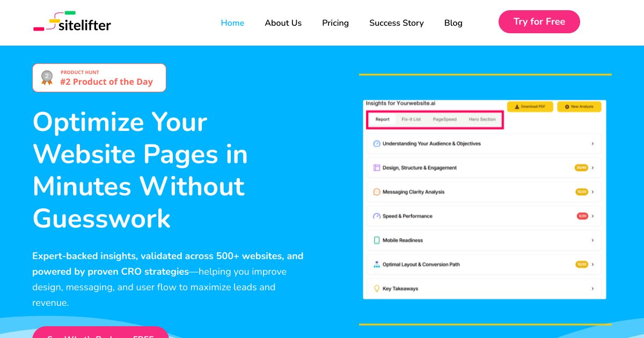Expand Speed & Performance chevron
The image size is (644, 338).
[x=592, y=216]
